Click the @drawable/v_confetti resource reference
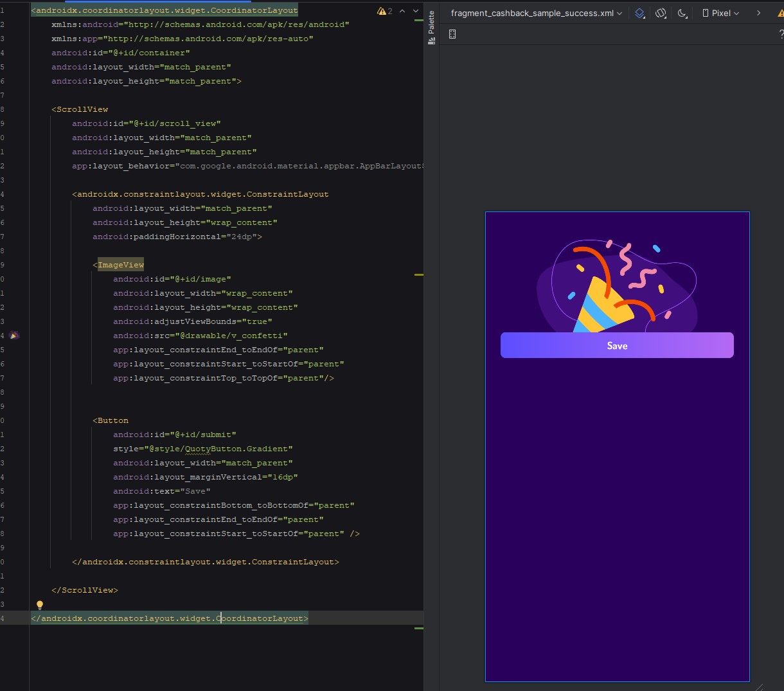This screenshot has height=691, width=784. (x=233, y=336)
